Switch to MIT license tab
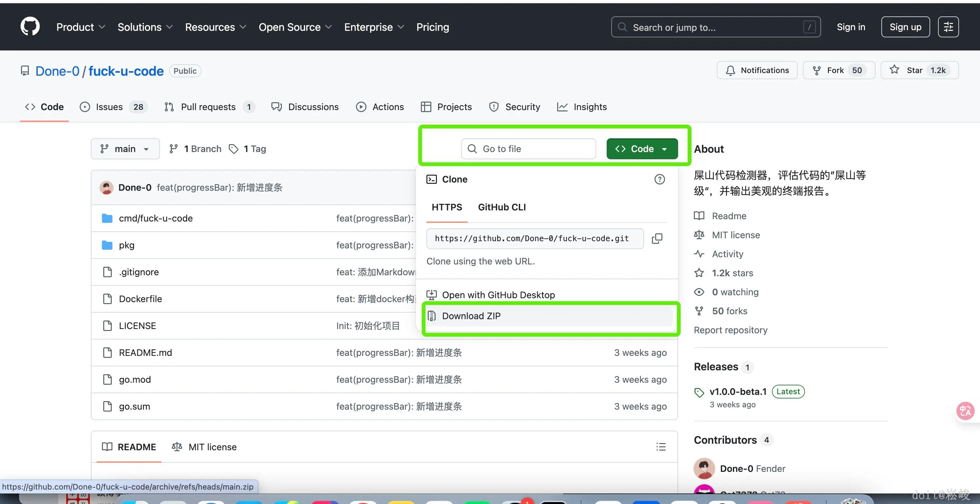This screenshot has width=980, height=504. coord(204,447)
